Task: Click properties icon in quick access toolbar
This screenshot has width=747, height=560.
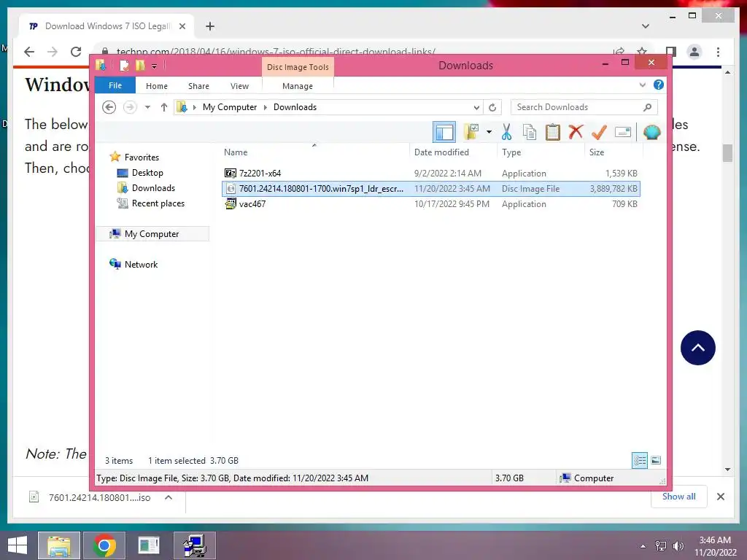Action: 124,65
